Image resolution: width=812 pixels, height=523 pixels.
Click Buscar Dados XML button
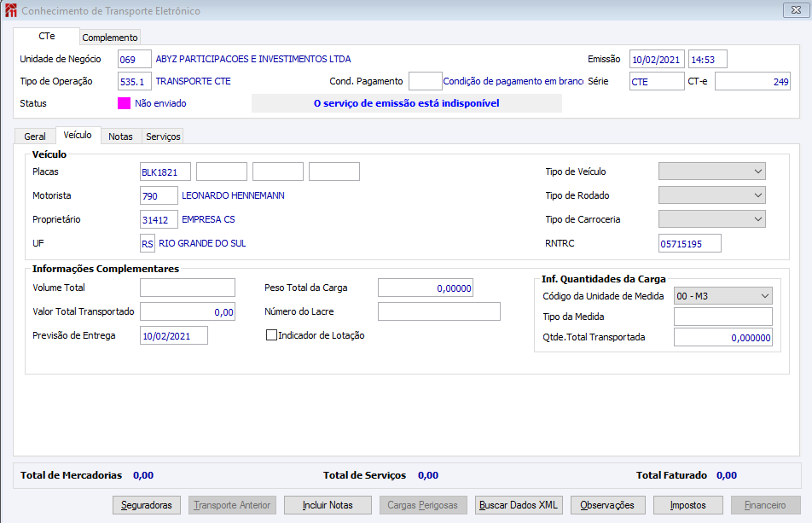519,505
